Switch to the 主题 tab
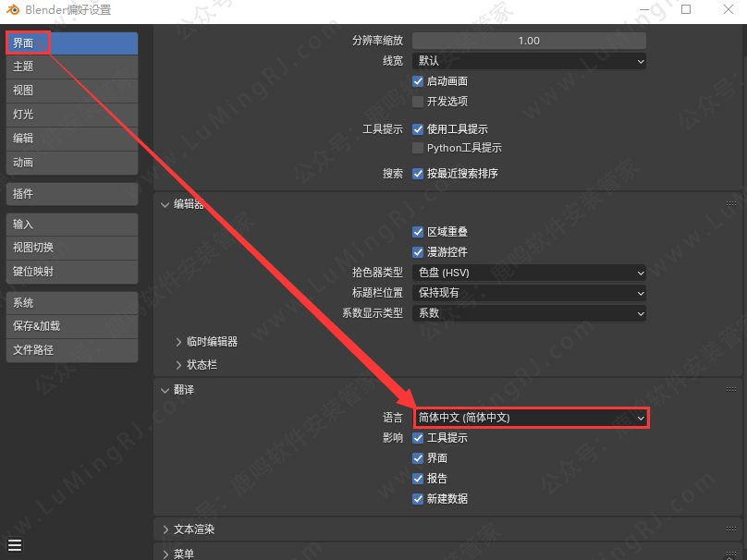The width and height of the screenshot is (747, 560). tap(72, 67)
